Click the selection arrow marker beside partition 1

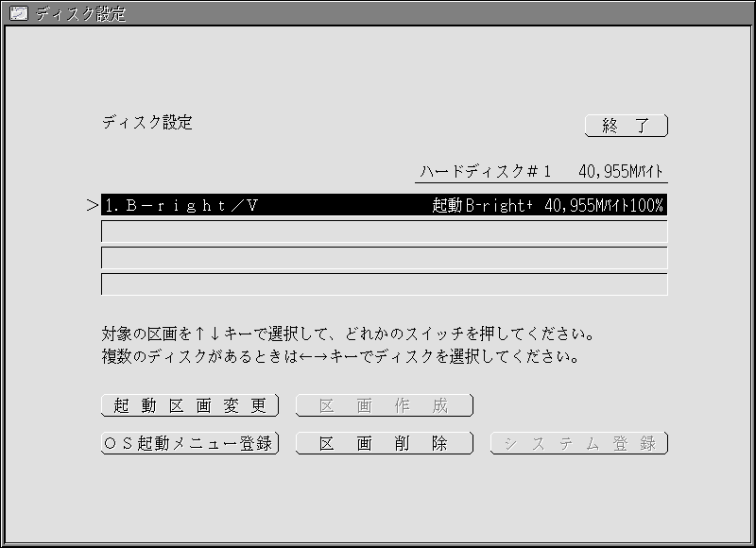[x=90, y=204]
